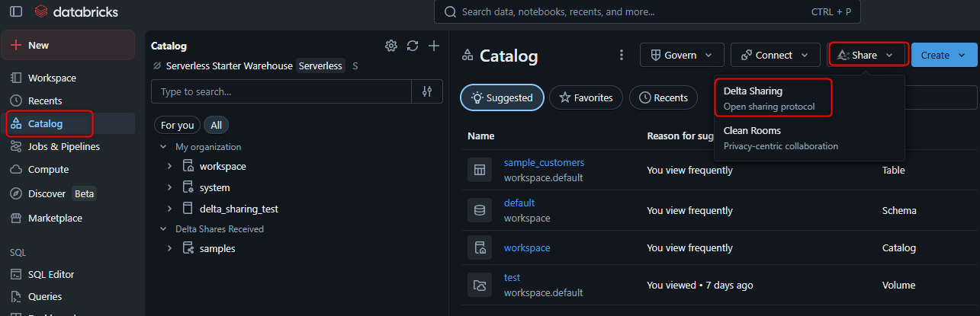
Task: Click the 'Table' type cell
Action: click(x=894, y=170)
